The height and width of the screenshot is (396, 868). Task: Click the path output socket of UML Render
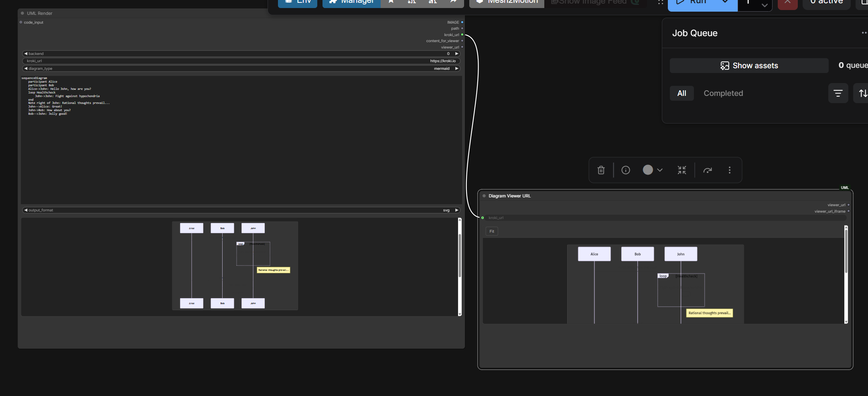[x=462, y=28]
